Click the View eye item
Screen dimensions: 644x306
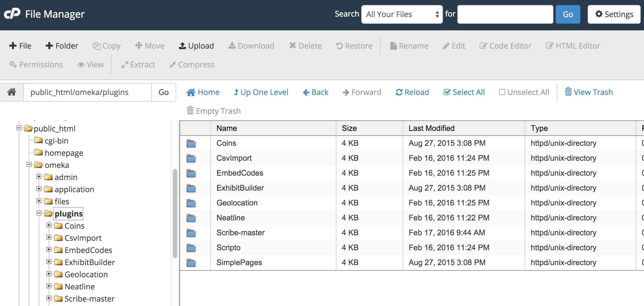[x=91, y=65]
